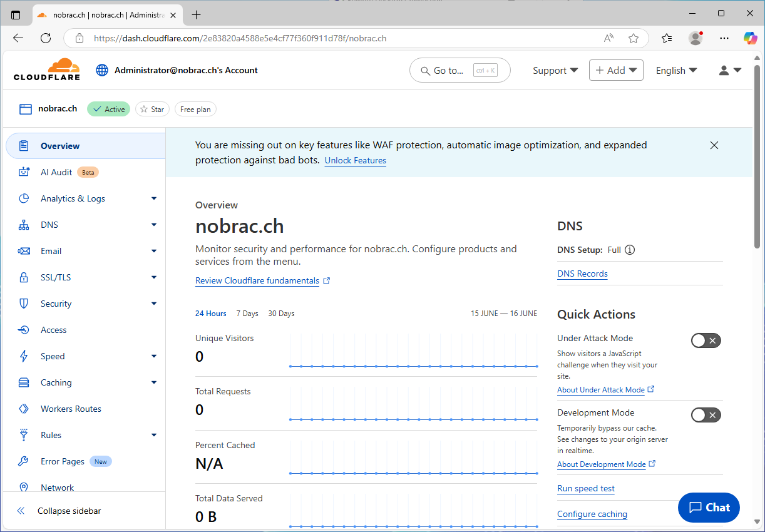Click the Access icon in sidebar
765x532 pixels.
[24, 330]
